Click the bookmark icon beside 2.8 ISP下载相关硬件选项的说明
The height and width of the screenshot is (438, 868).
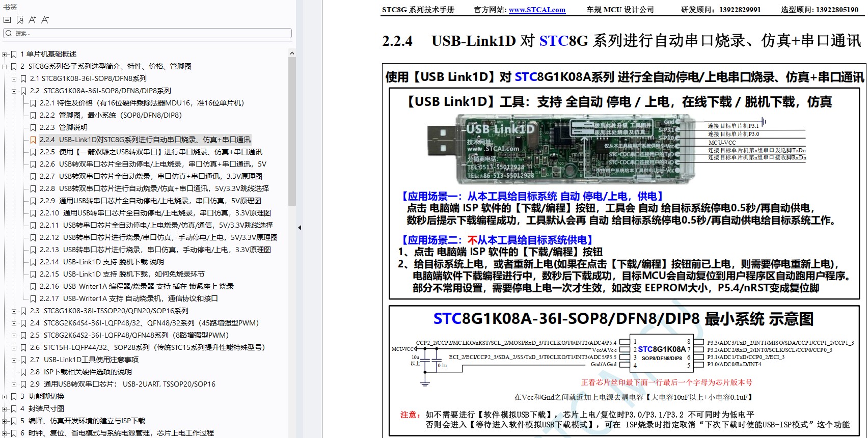click(23, 372)
